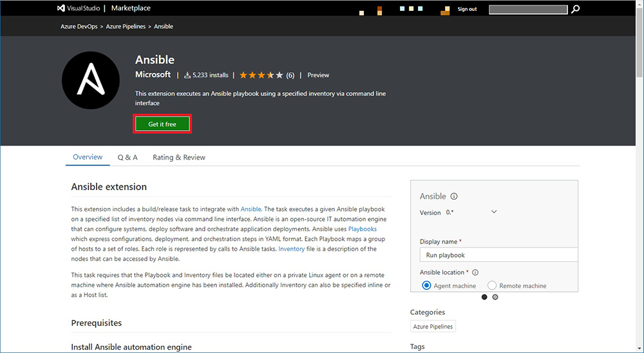Open the Rating & Review tab
Screen dimensions: 644x353
[x=179, y=157]
